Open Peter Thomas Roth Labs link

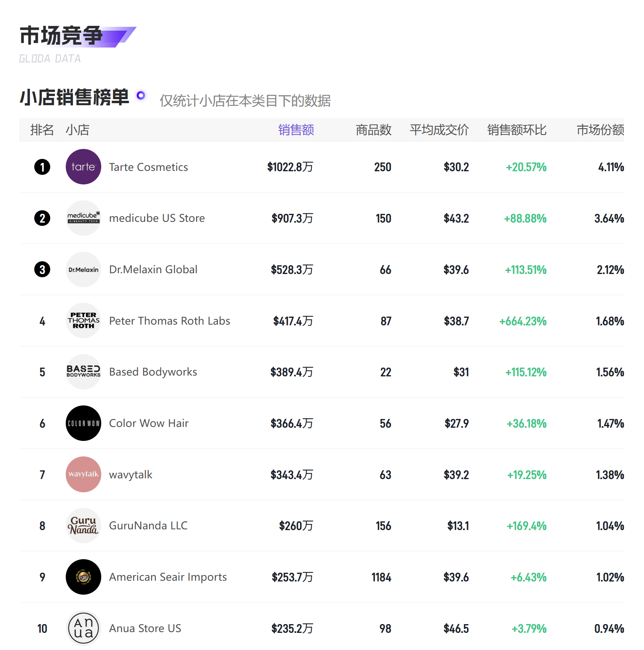click(170, 321)
